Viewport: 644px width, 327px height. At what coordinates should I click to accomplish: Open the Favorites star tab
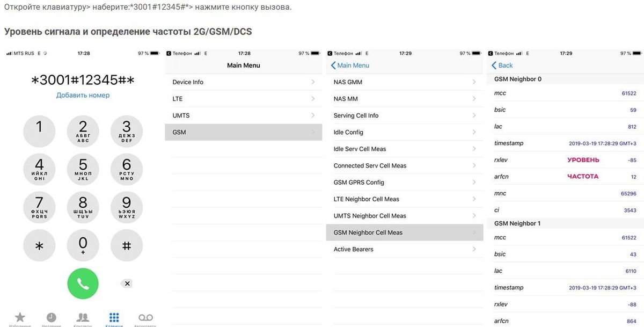[x=20, y=317]
